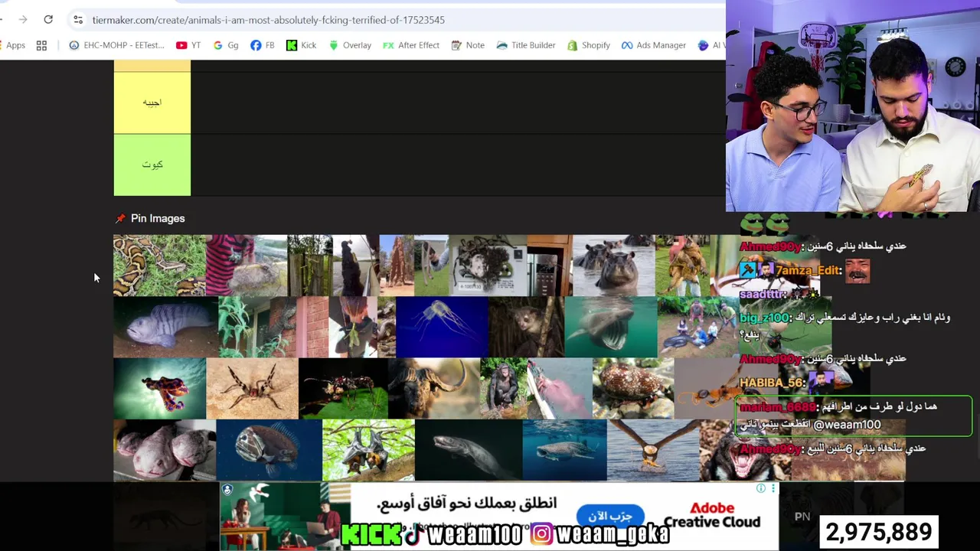Image resolution: width=980 pixels, height=551 pixels.
Task: Select the whale shark image
Action: tap(564, 450)
